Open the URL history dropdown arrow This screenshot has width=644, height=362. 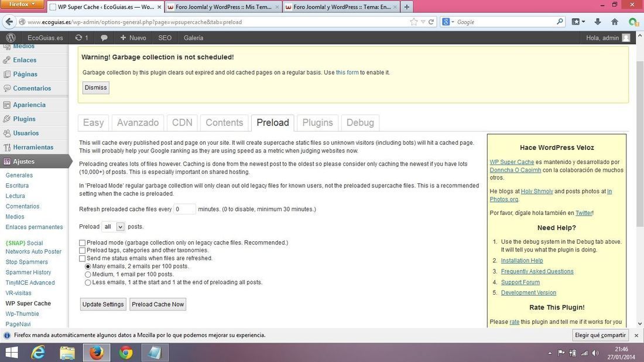click(423, 22)
